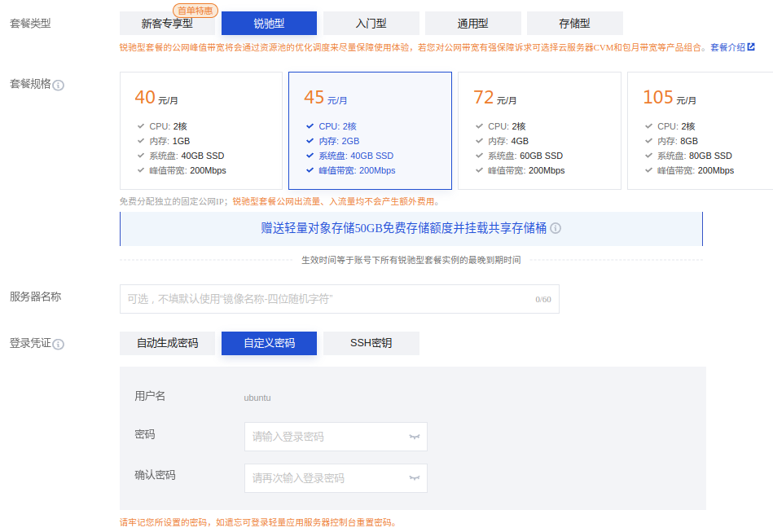Choose SSH密钥 login credential
This screenshot has height=532, width=773.
point(371,343)
